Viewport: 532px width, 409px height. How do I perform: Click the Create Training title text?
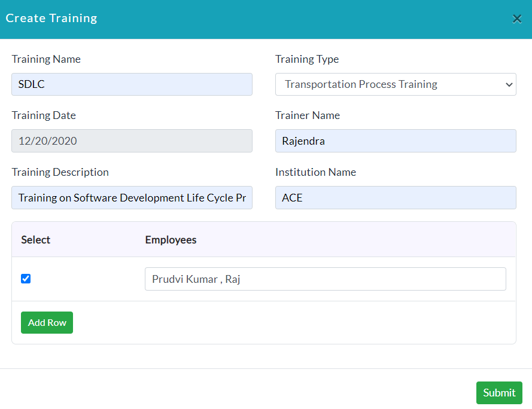click(x=51, y=19)
